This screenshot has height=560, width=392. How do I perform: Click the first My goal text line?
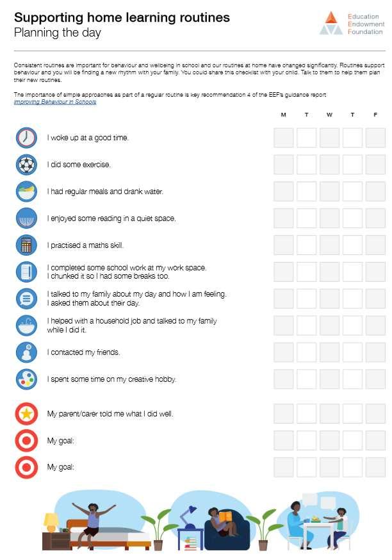coord(60,441)
